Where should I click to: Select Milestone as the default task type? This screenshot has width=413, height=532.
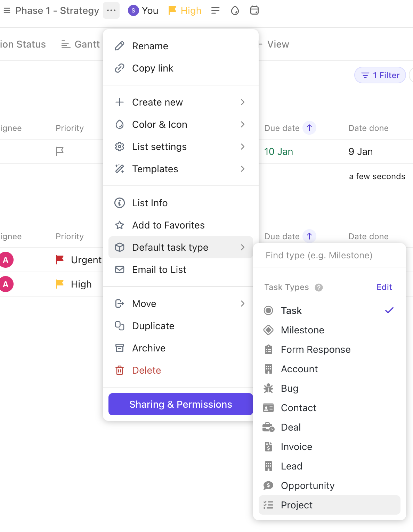pos(302,330)
